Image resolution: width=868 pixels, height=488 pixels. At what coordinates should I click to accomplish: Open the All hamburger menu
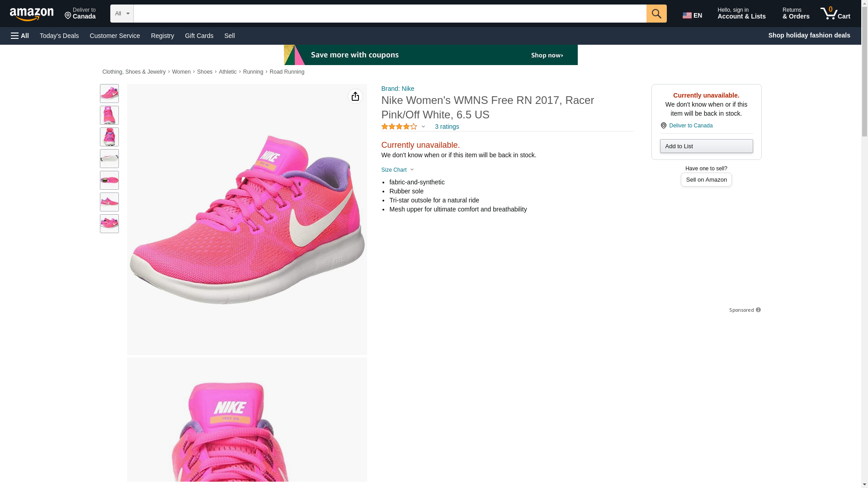[20, 36]
